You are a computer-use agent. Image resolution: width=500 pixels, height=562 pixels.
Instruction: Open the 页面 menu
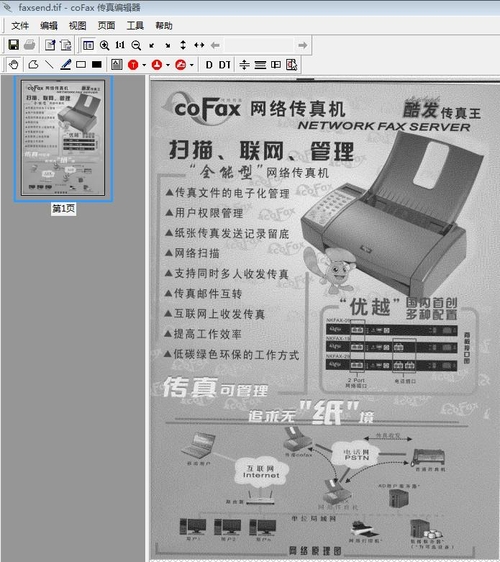[106, 26]
